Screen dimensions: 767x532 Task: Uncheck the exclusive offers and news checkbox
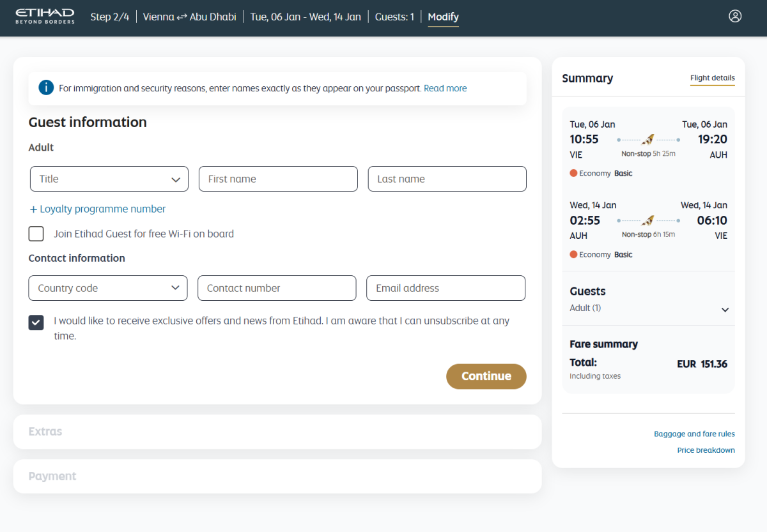point(36,322)
